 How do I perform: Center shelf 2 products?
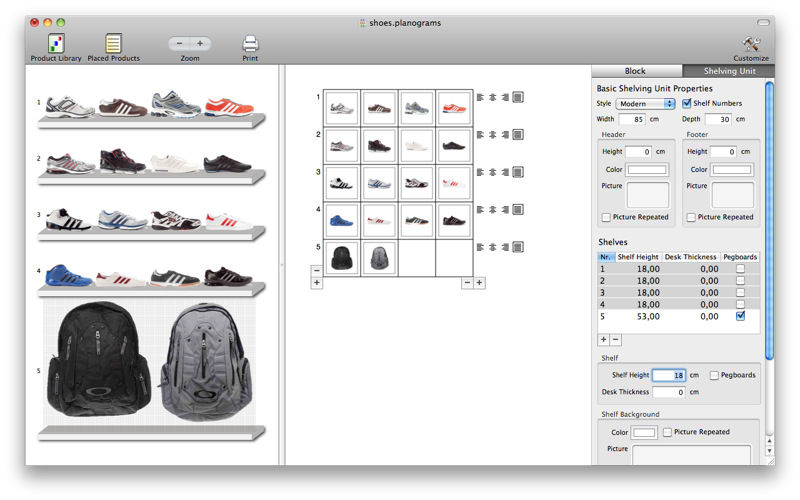(x=492, y=135)
